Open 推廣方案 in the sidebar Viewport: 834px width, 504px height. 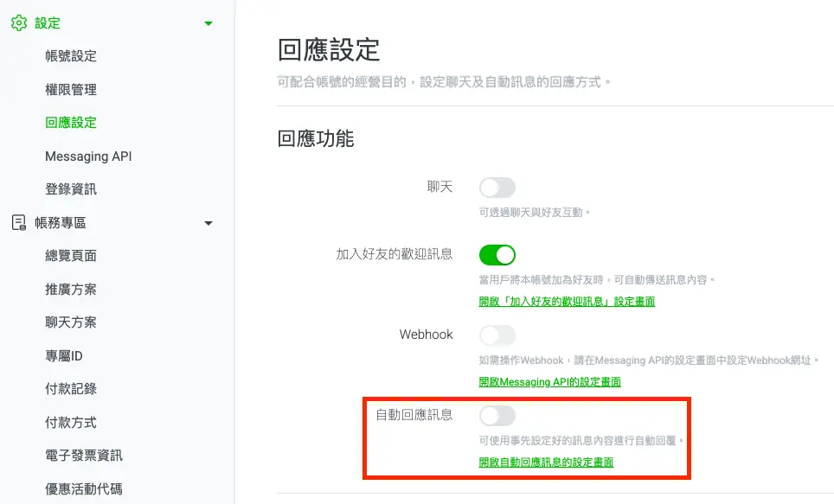coord(71,290)
